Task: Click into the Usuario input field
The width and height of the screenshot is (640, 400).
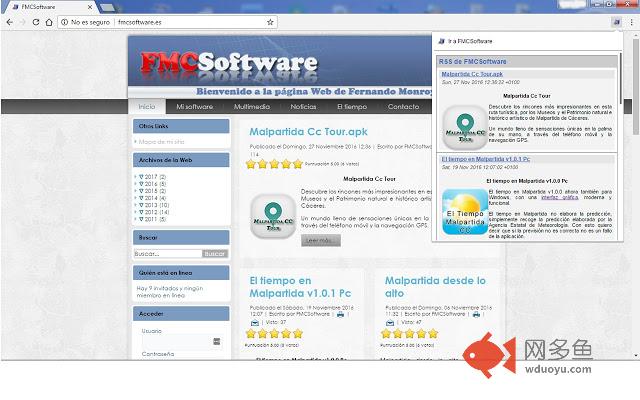Action: pos(181,342)
